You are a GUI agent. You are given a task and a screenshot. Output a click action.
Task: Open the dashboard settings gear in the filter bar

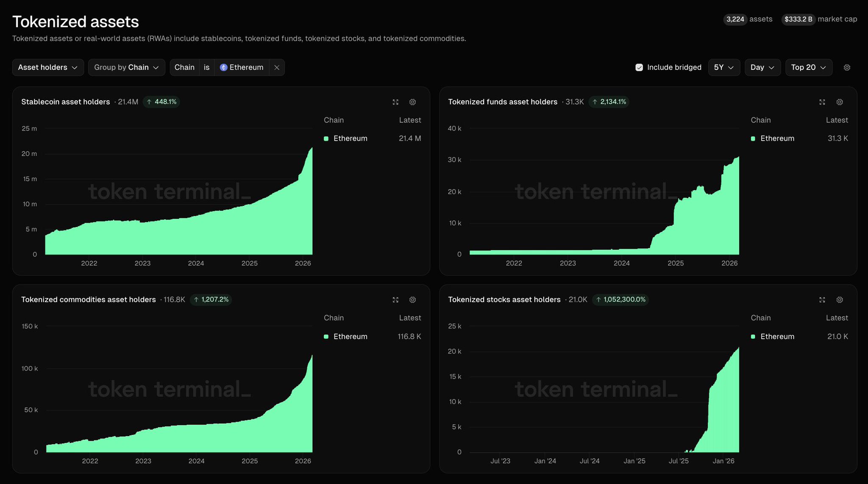pos(847,68)
